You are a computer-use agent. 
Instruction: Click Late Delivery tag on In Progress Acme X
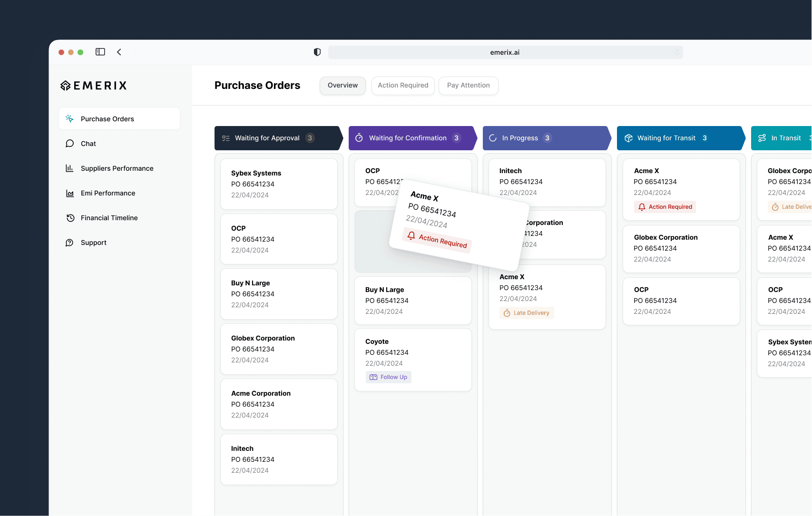(527, 313)
